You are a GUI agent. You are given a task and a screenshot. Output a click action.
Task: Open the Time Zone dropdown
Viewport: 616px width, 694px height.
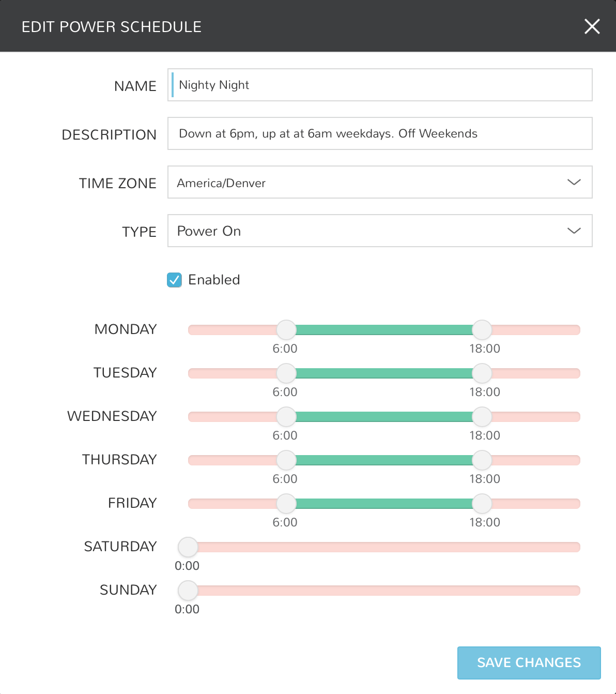(x=380, y=182)
